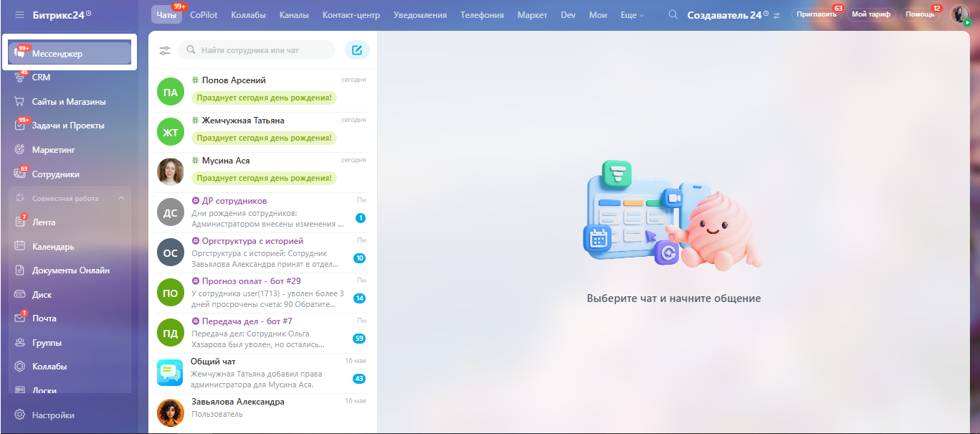Open Завьялова Александра photo avatar
The width and height of the screenshot is (980, 434).
click(x=170, y=413)
